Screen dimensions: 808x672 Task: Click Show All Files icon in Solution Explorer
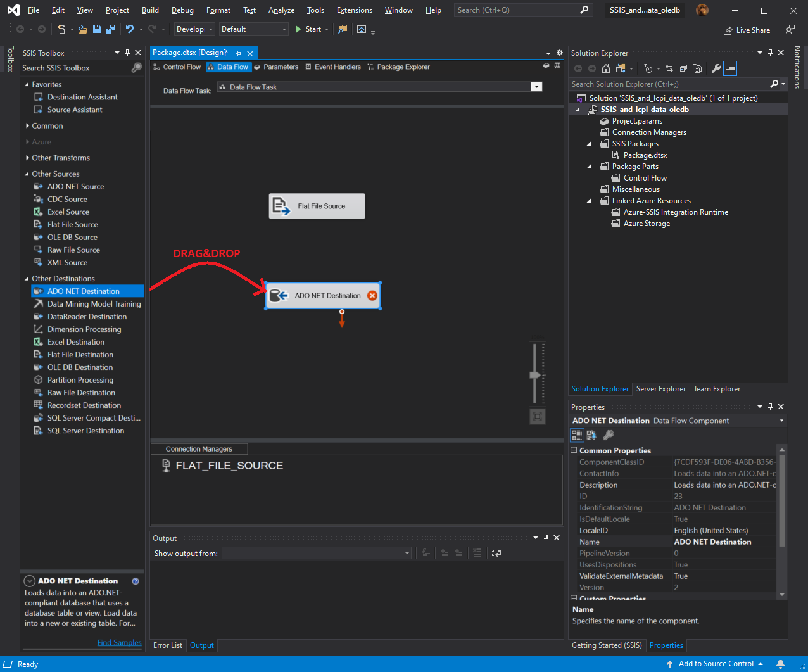click(697, 68)
